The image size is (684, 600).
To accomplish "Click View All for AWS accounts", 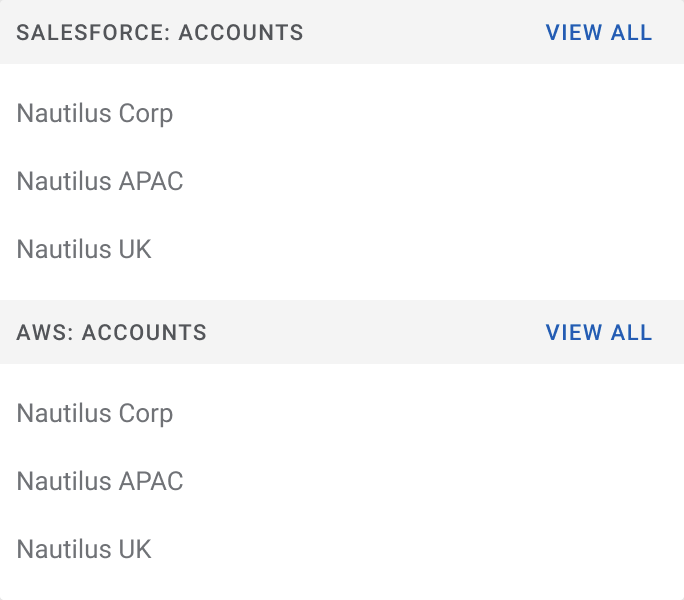I will [598, 332].
